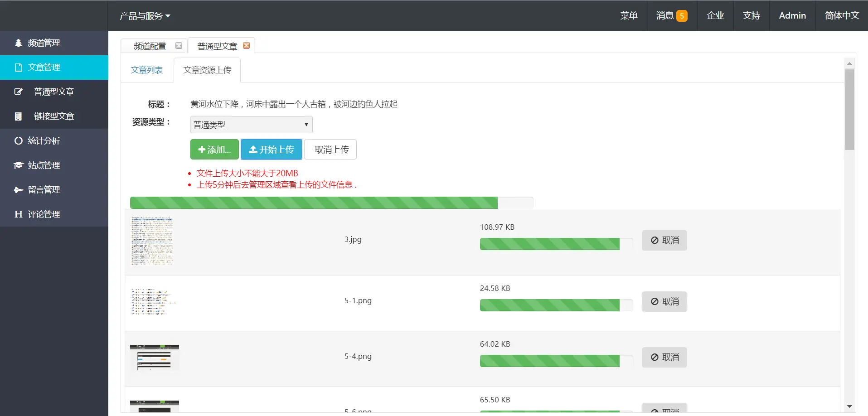
Task: Click the 链接型文章 list icon
Action: [x=18, y=116]
